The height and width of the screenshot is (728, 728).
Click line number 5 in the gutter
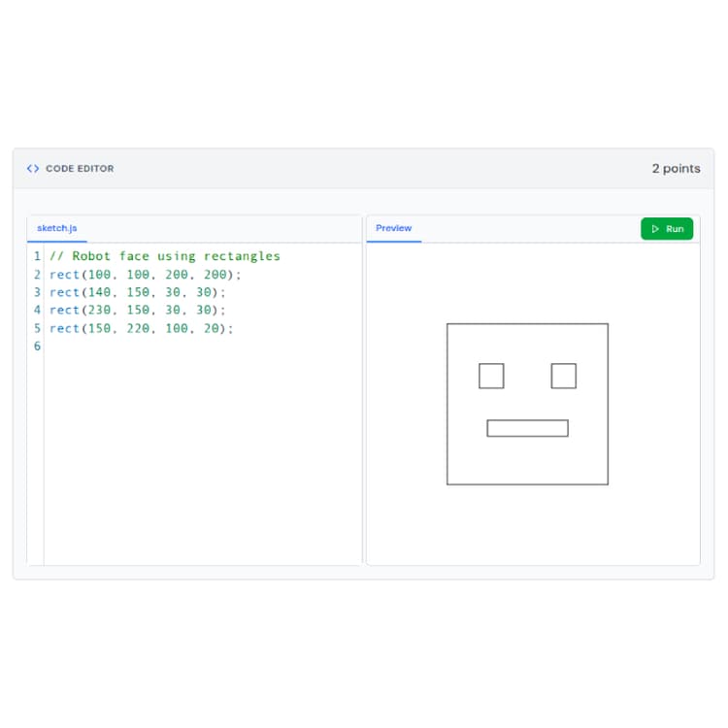click(x=37, y=328)
